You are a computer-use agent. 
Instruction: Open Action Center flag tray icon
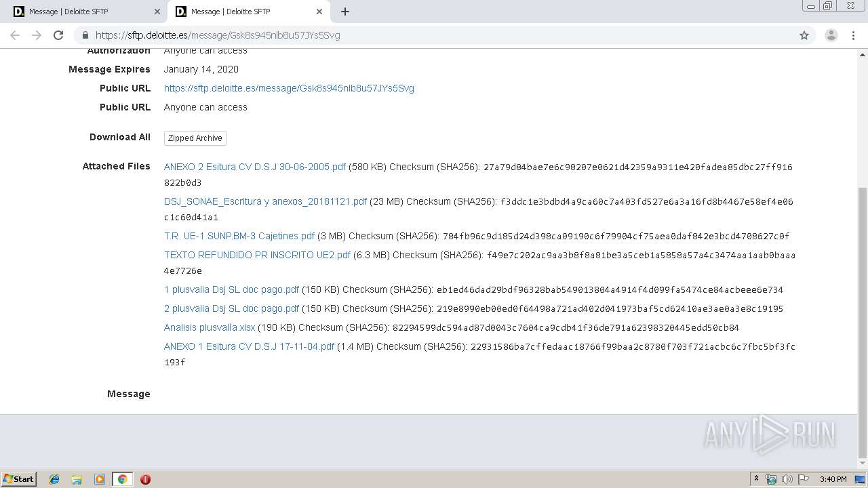pos(804,479)
